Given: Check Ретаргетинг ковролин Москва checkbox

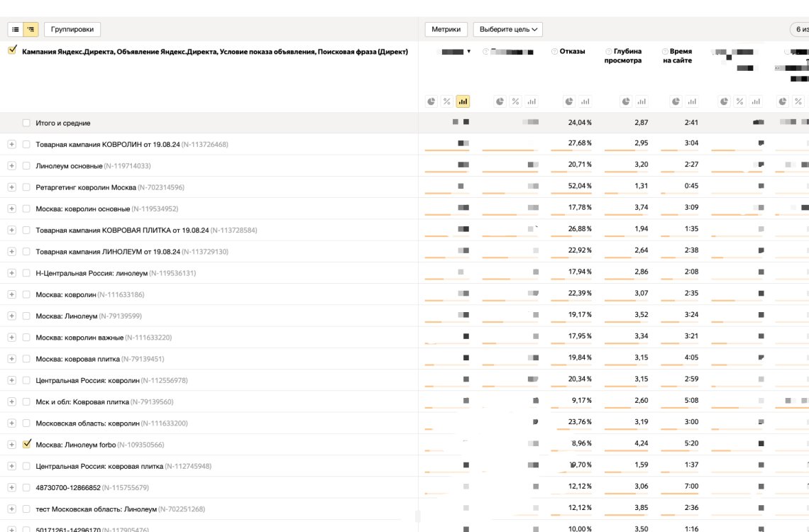Looking at the screenshot, I should click(26, 187).
